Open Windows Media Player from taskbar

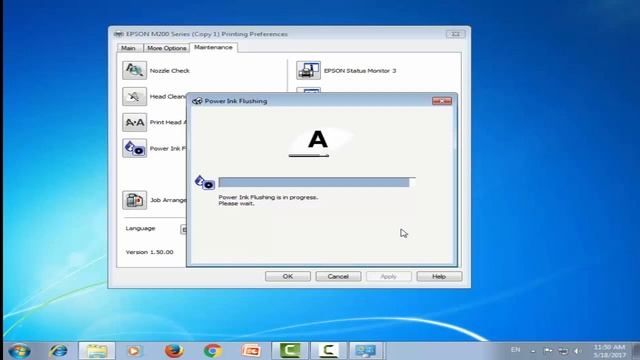(x=134, y=351)
